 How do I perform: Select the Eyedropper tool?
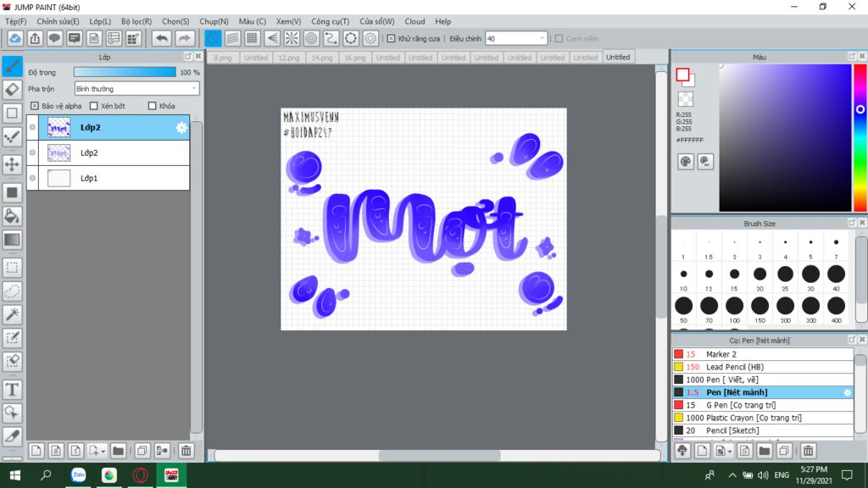tap(12, 436)
